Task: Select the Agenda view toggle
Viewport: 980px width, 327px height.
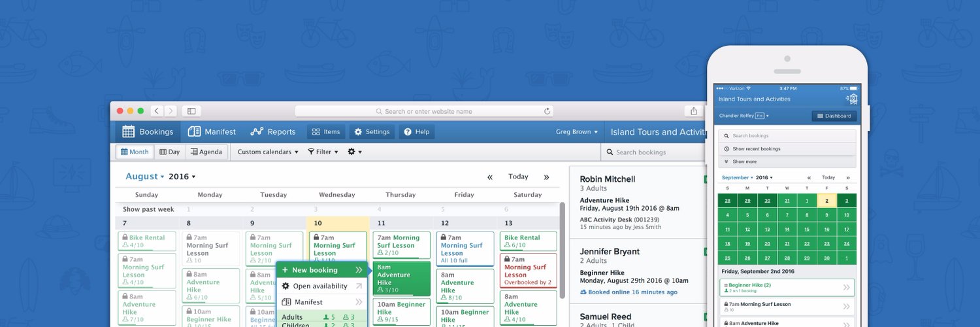Action: (206, 152)
